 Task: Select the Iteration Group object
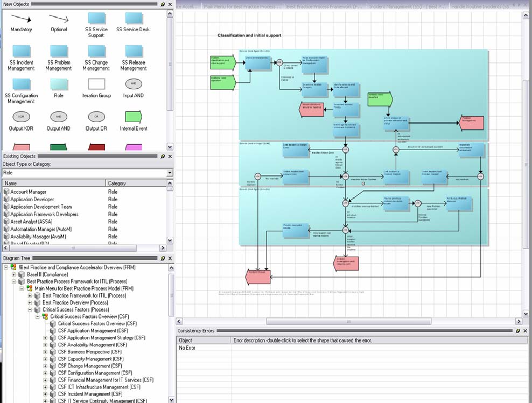tap(96, 84)
